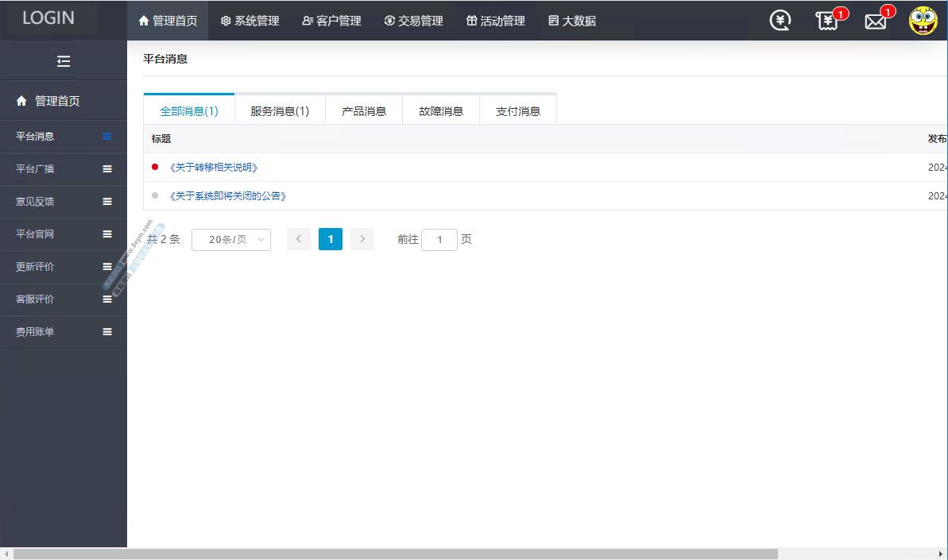
Task: Click the home icon next to 管理首页 in sidebar
Action: (x=21, y=101)
